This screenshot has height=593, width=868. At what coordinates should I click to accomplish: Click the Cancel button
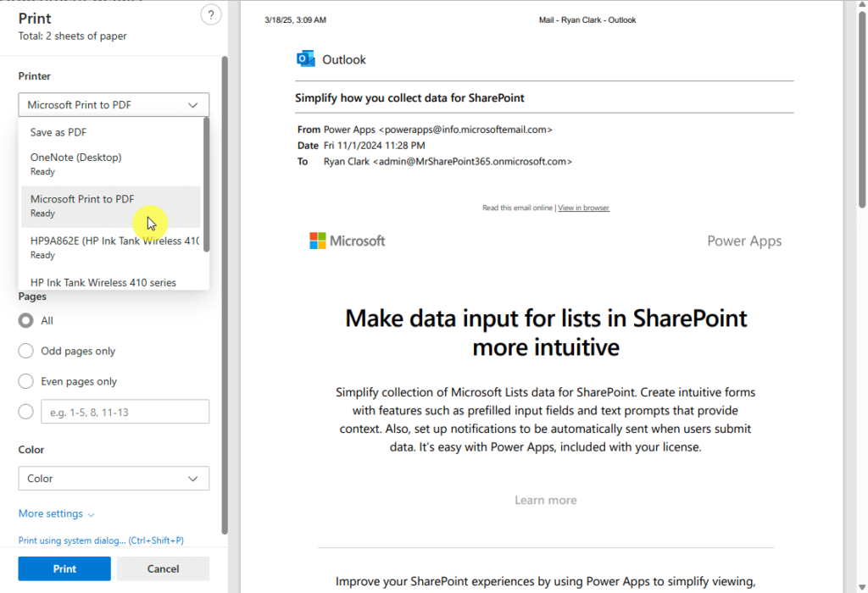[163, 568]
